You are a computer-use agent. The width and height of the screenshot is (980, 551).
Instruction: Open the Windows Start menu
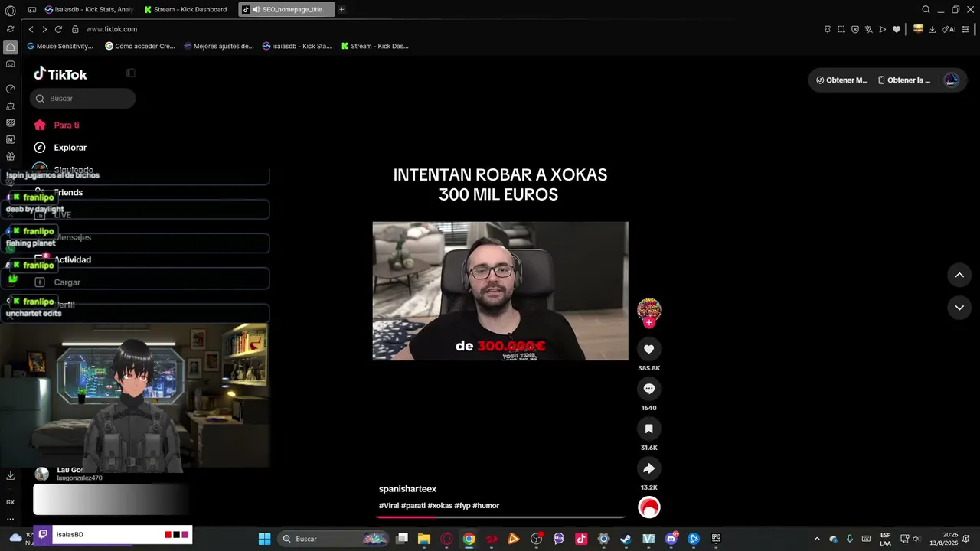(x=264, y=539)
